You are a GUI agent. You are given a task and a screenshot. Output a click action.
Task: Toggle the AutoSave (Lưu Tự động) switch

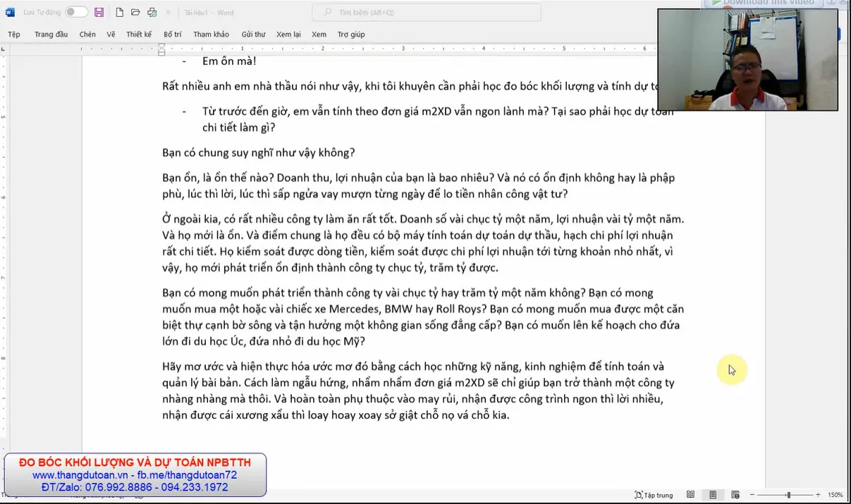click(x=76, y=13)
